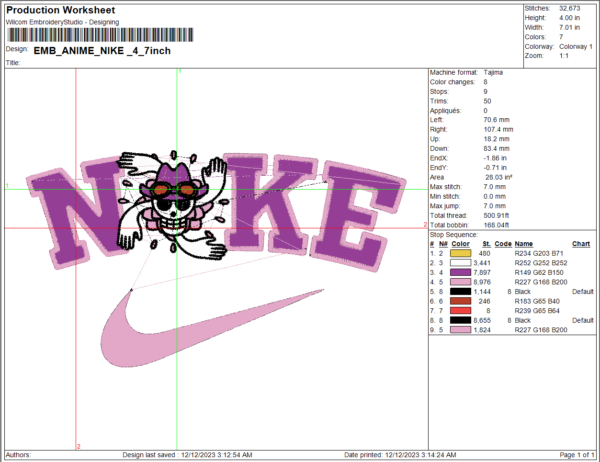Click "Wilcom EmbroideryStudio - Designing" text
The height and width of the screenshot is (462, 600).
pos(62,22)
